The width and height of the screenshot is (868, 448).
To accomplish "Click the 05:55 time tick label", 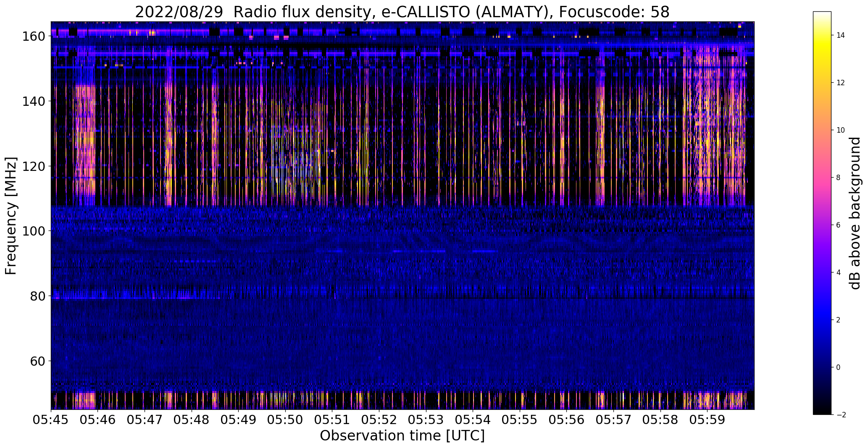I will tap(520, 419).
